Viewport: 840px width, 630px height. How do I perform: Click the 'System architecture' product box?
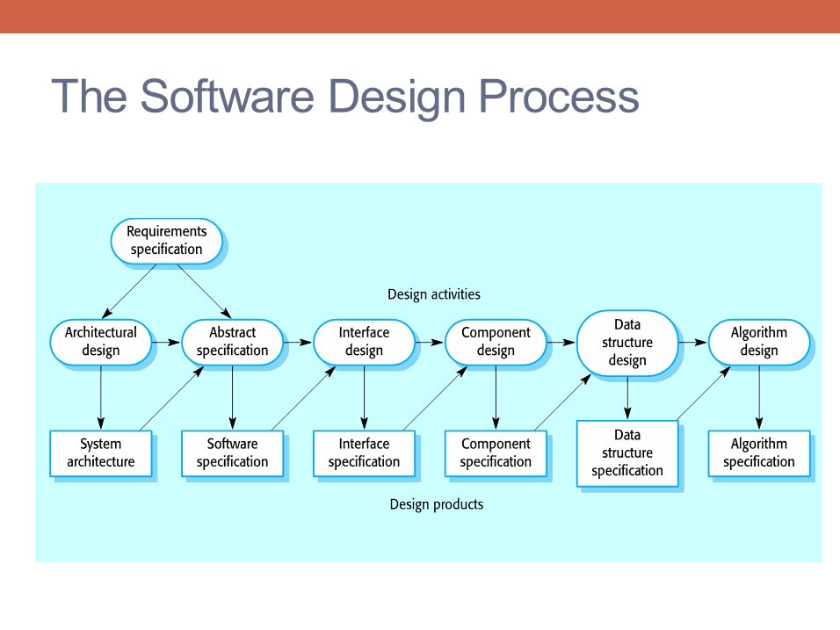[101, 453]
